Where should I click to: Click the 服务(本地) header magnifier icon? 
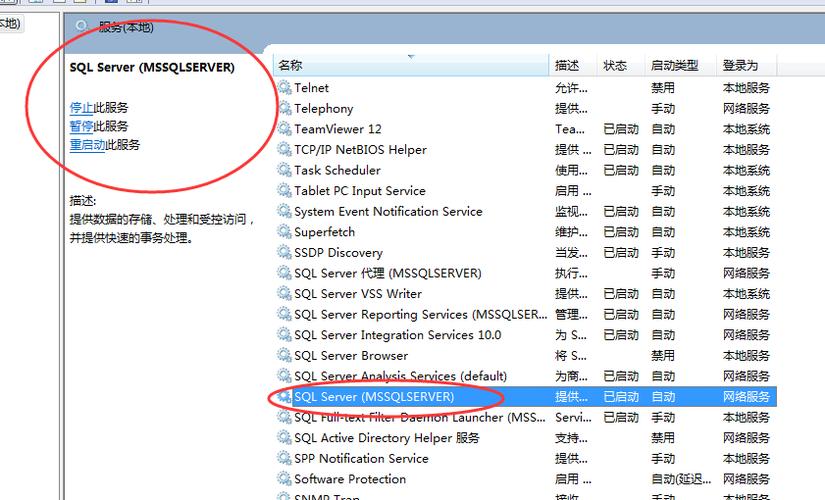pyautogui.click(x=82, y=26)
